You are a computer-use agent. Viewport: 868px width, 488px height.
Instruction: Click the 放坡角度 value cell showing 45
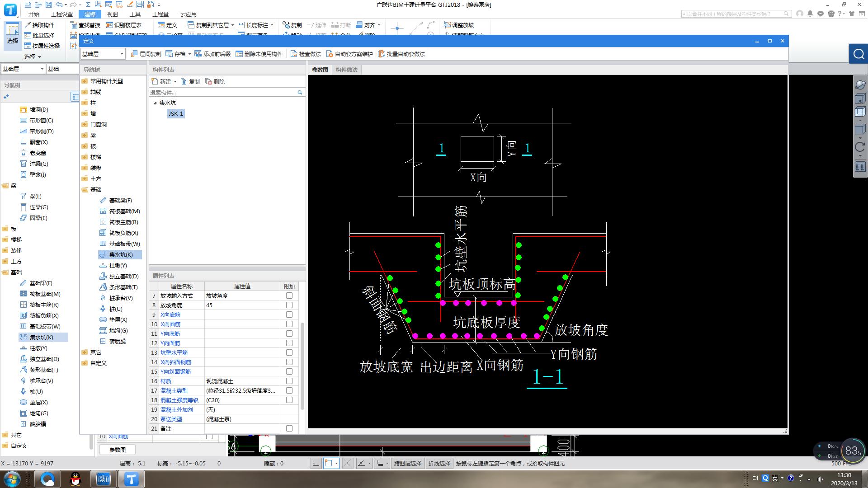[x=242, y=305]
